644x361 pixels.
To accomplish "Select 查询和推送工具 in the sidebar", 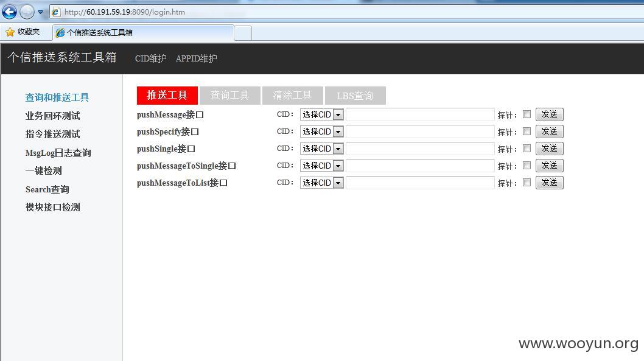I will pos(57,97).
